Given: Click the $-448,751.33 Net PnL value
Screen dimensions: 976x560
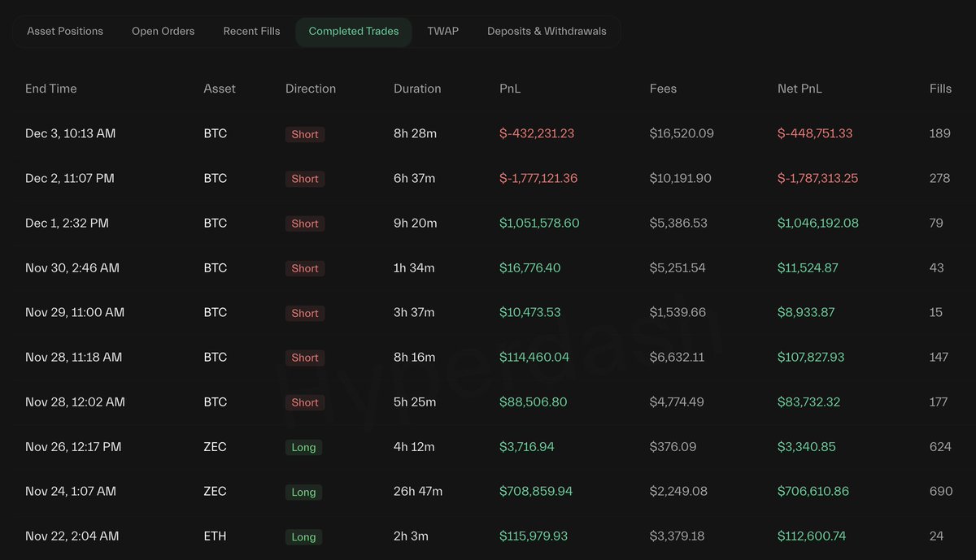Looking at the screenshot, I should (x=815, y=133).
